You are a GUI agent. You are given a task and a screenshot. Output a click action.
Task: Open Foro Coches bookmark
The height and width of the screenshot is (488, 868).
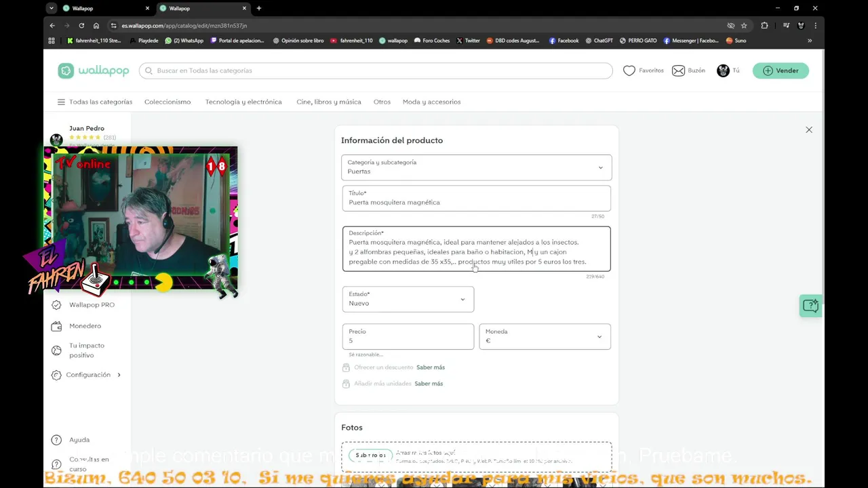431,41
